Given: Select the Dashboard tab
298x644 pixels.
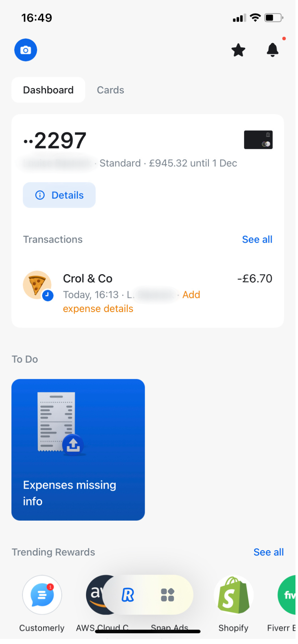Looking at the screenshot, I should click(x=49, y=91).
